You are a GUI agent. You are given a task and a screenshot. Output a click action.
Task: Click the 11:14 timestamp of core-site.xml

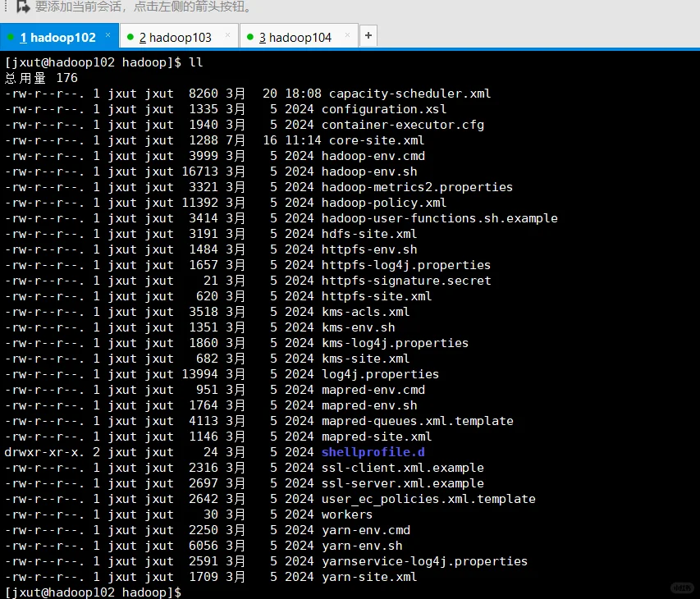click(x=303, y=140)
